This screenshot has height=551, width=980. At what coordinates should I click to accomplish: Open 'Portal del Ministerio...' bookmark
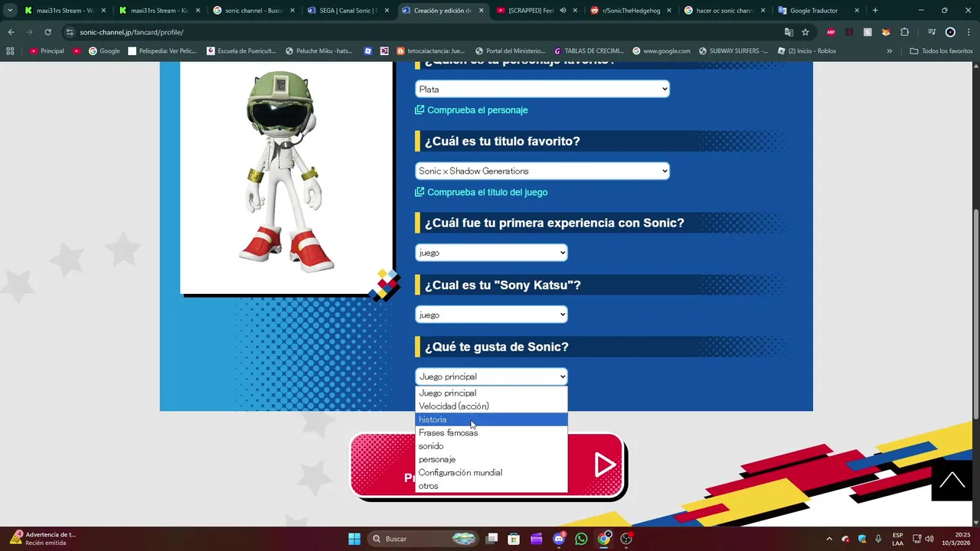(x=510, y=51)
